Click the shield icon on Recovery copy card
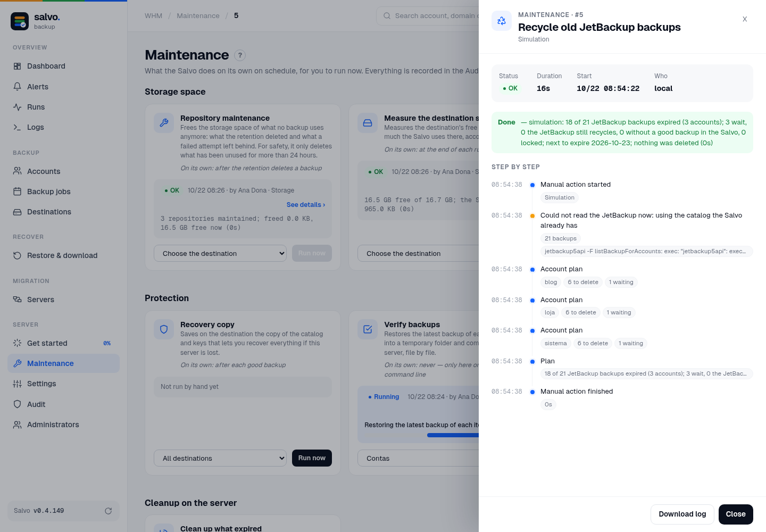This screenshot has width=766, height=532. (x=164, y=329)
